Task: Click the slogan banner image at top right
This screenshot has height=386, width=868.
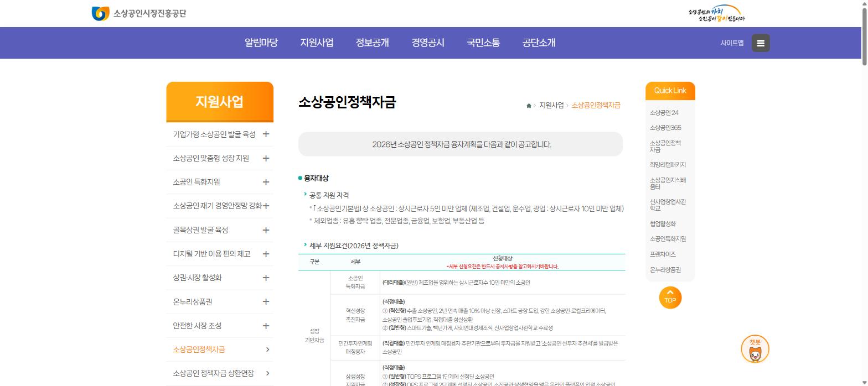Action: [x=716, y=13]
